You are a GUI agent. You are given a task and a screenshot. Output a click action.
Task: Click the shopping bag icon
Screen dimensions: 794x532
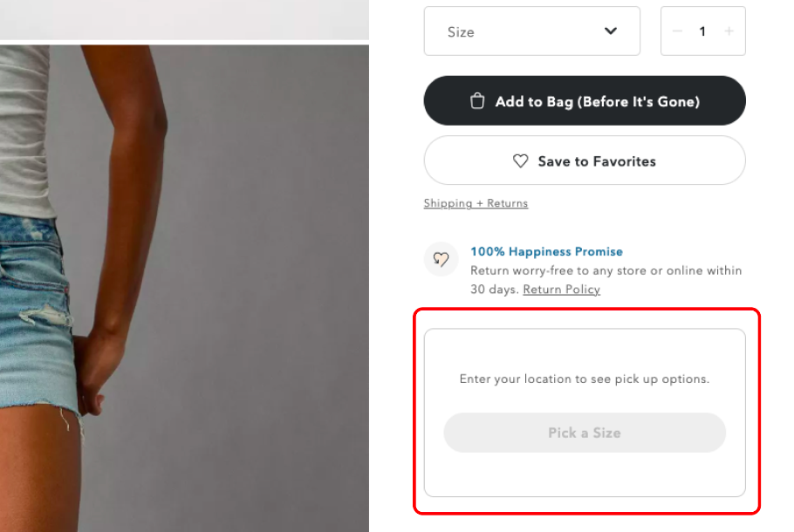click(477, 100)
